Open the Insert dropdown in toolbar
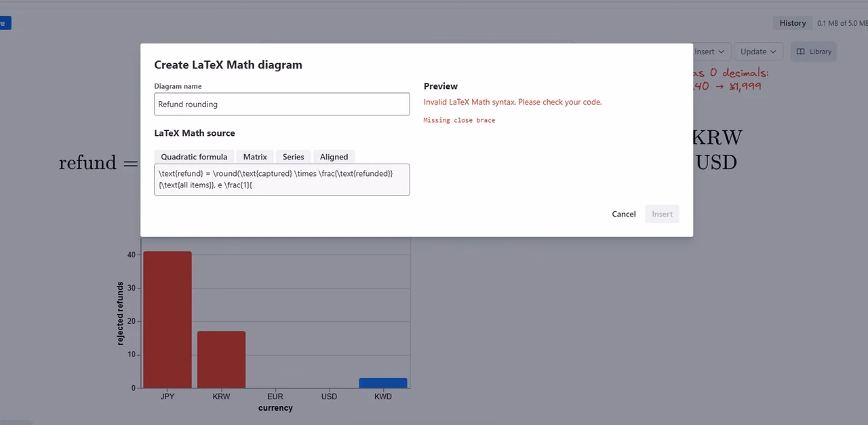Image resolution: width=868 pixels, height=425 pixels. (709, 52)
